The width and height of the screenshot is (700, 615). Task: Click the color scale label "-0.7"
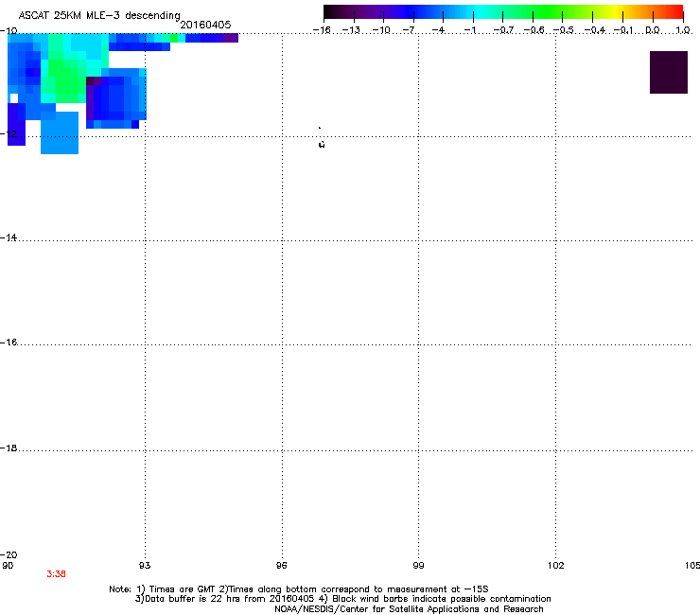[503, 30]
